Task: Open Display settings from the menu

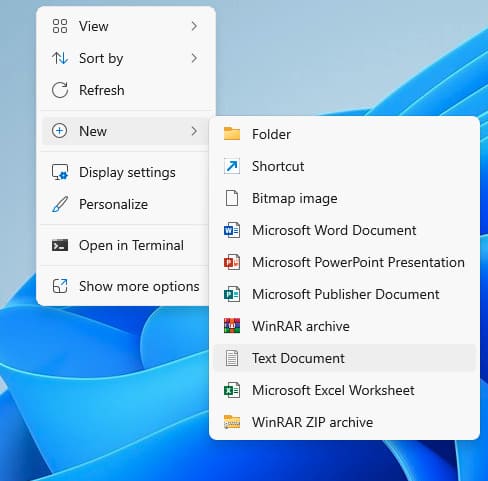Action: [126, 172]
